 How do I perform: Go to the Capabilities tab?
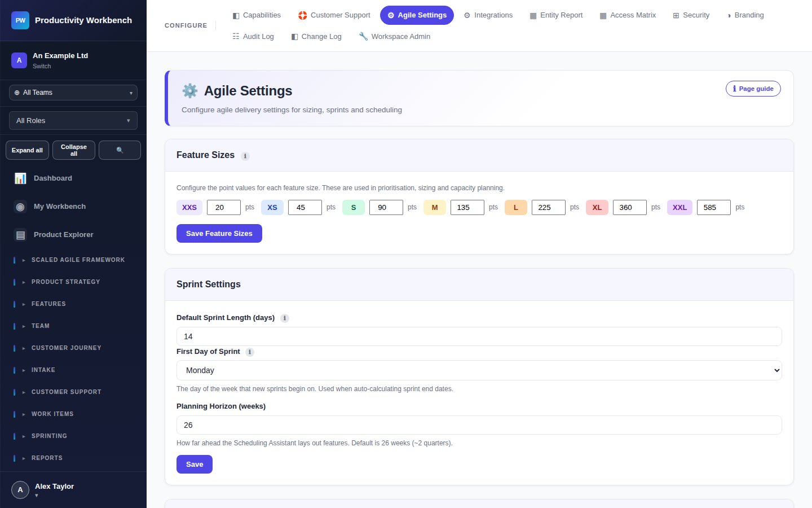[257, 15]
